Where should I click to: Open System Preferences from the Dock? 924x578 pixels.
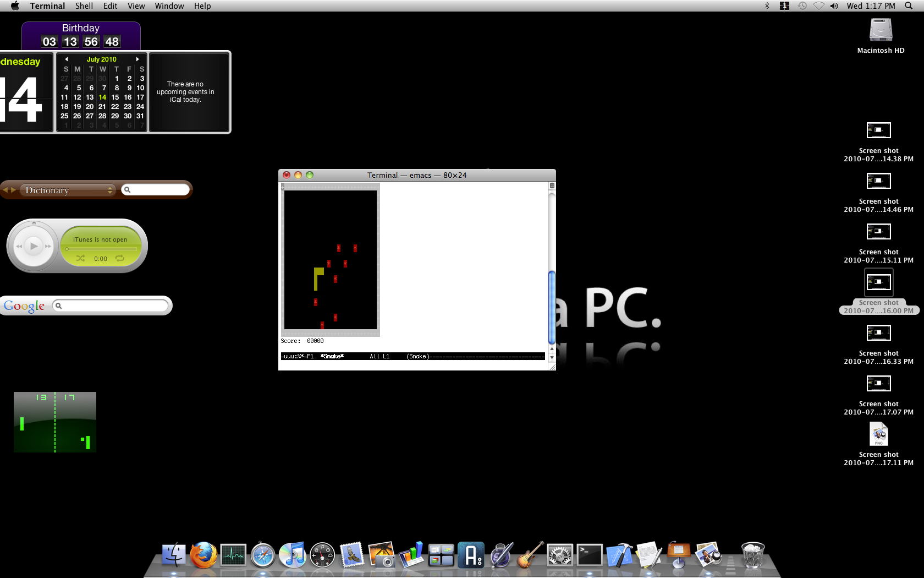point(559,555)
